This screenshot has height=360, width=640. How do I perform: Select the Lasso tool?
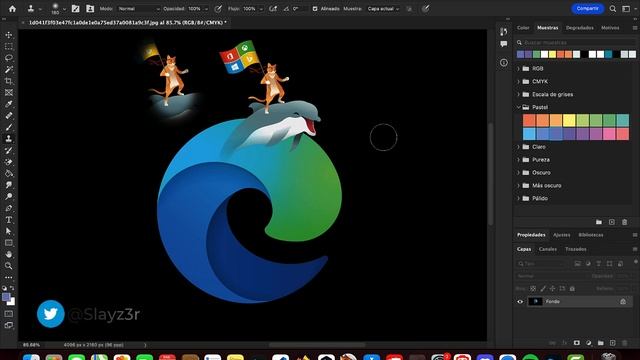[x=9, y=58]
